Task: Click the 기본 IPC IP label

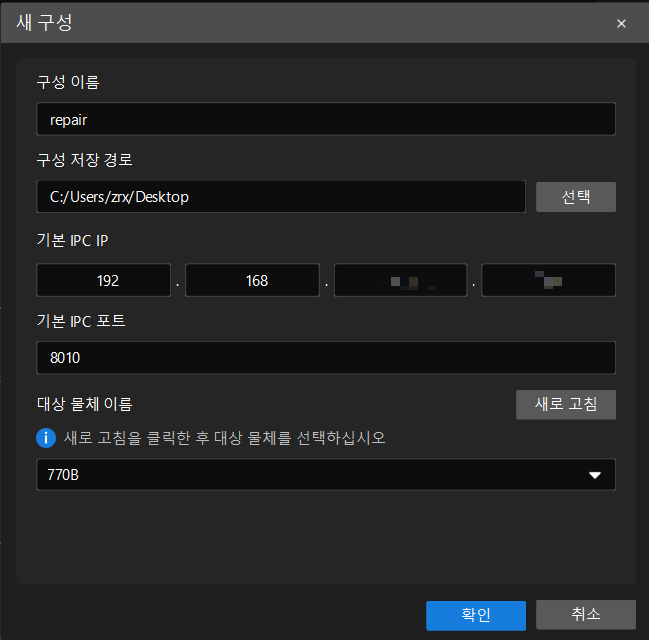Action: (x=72, y=241)
